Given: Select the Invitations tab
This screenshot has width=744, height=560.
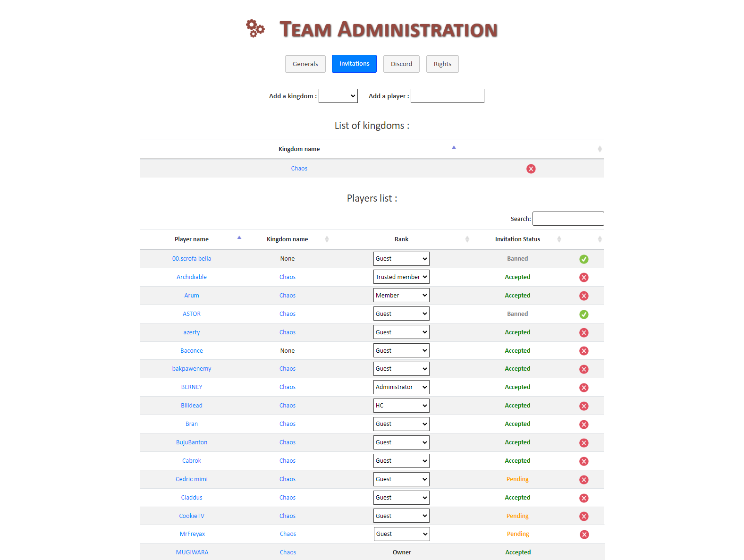Looking at the screenshot, I should click(354, 64).
